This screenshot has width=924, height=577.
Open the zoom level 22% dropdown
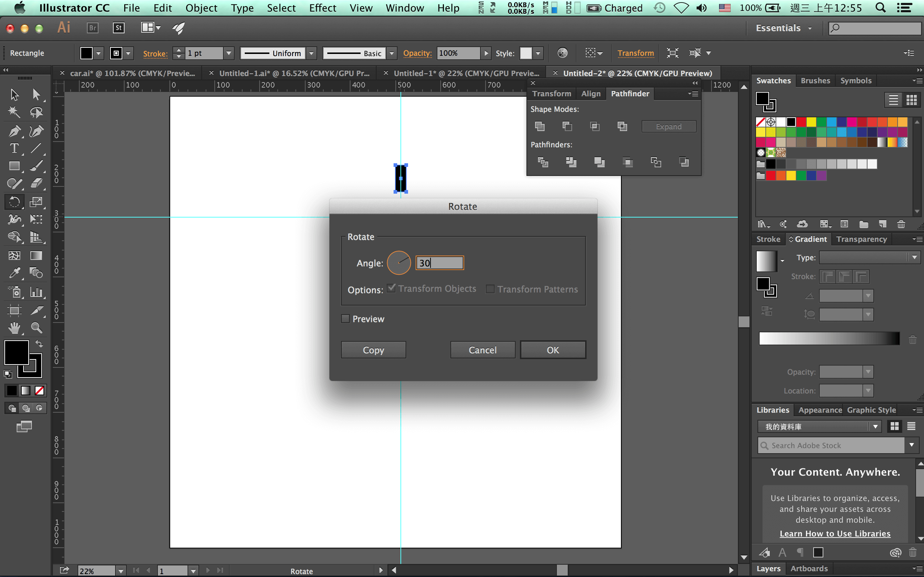[x=121, y=571]
